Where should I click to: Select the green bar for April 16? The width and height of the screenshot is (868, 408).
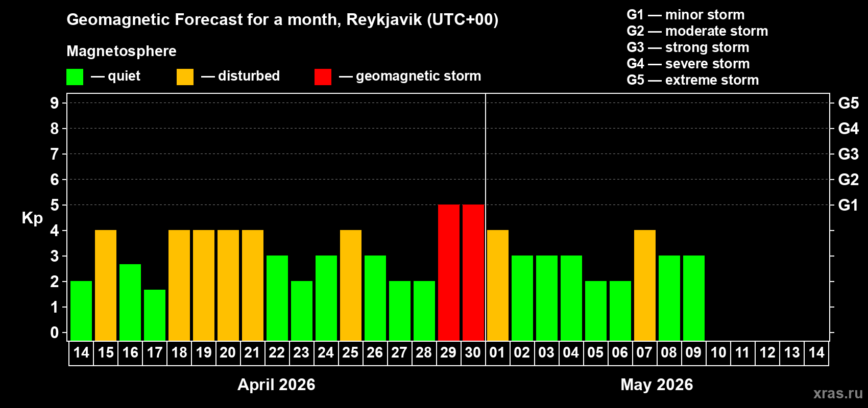(x=130, y=302)
